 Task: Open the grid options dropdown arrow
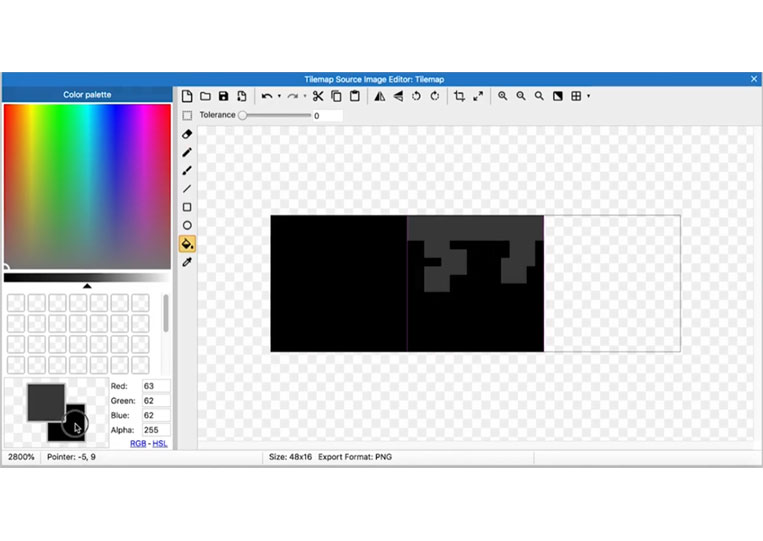[589, 96]
